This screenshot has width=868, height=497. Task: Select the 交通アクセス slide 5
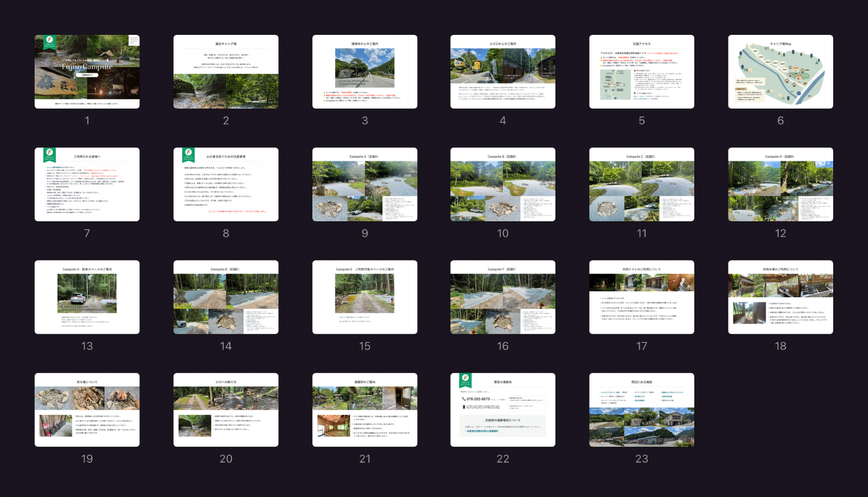click(642, 71)
